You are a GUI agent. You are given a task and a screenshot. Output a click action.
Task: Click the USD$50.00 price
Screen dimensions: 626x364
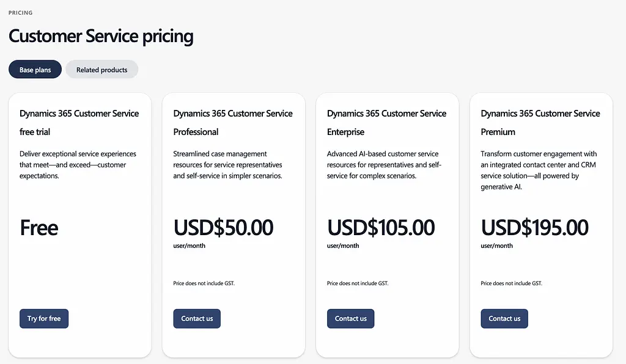(223, 228)
